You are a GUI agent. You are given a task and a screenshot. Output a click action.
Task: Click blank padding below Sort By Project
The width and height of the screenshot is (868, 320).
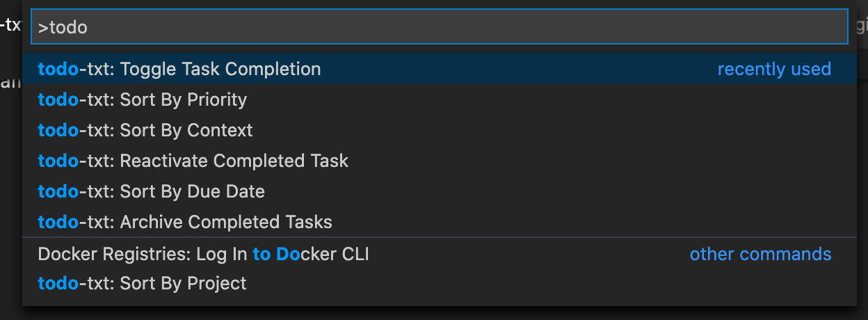coord(438,301)
